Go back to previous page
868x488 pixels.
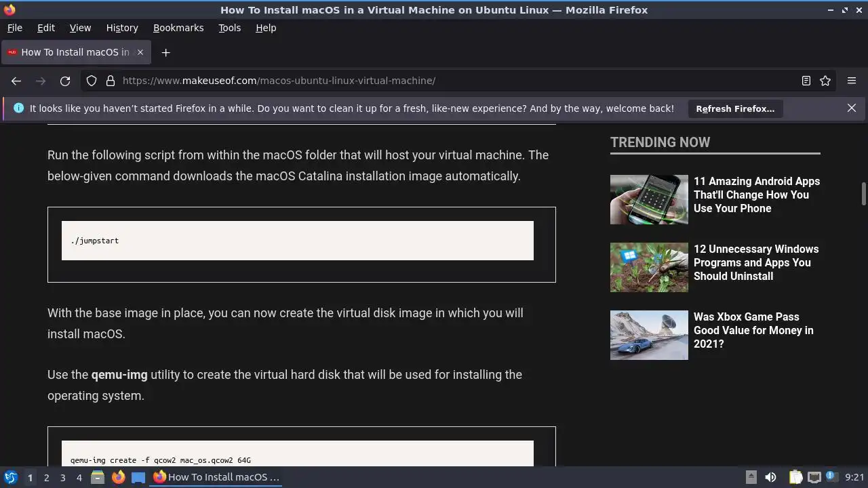tap(16, 81)
